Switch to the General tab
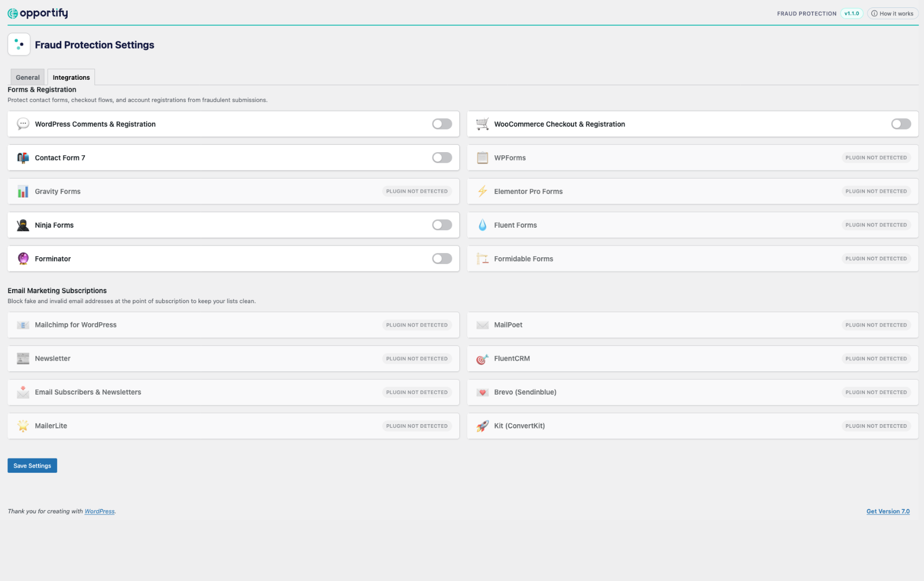924x581 pixels. (27, 77)
